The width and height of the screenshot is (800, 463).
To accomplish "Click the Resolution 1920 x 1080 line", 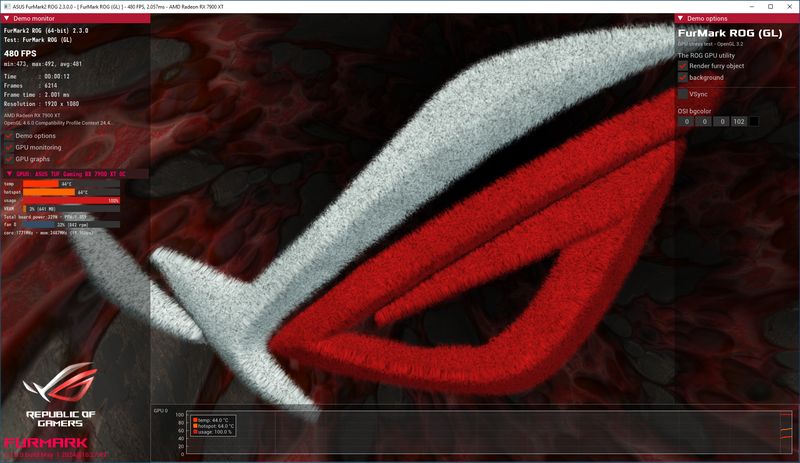I will [41, 104].
